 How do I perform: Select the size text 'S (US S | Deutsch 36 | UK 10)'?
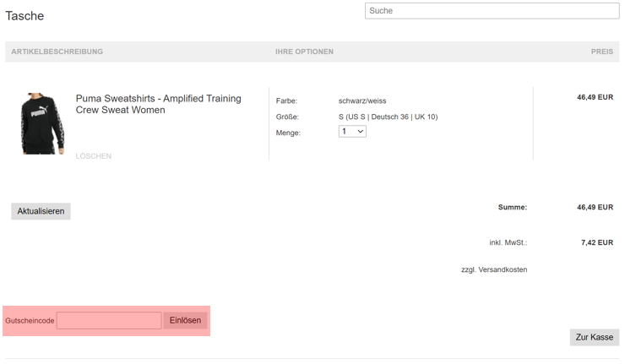coord(389,117)
